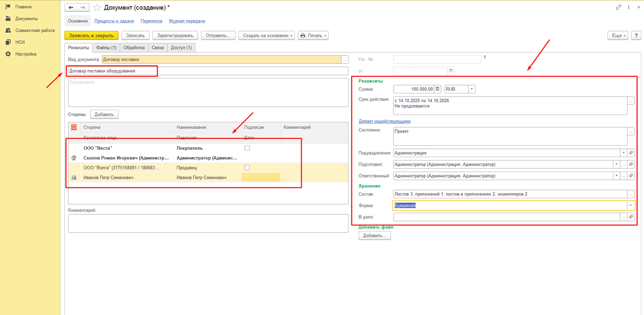Click the Записать и закрыть button
The height and width of the screenshot is (315, 644).
click(x=92, y=35)
